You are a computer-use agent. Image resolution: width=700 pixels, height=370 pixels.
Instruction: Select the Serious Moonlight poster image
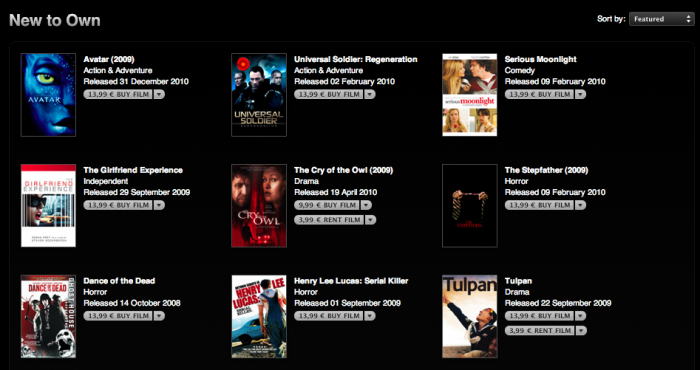[470, 95]
